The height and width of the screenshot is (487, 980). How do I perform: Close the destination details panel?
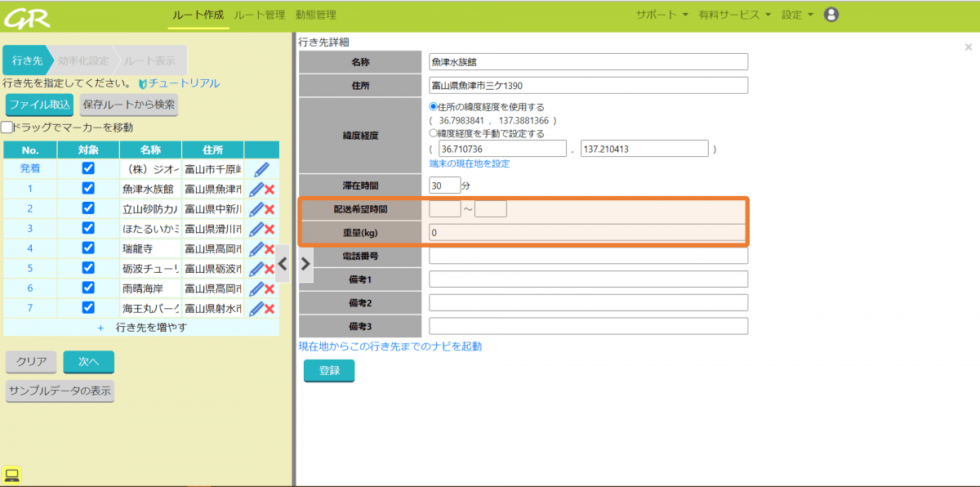pos(969,47)
